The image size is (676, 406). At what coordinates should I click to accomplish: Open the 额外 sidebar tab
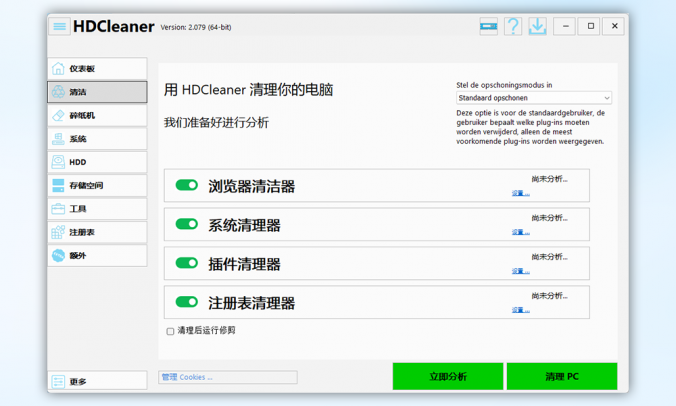[x=97, y=256]
